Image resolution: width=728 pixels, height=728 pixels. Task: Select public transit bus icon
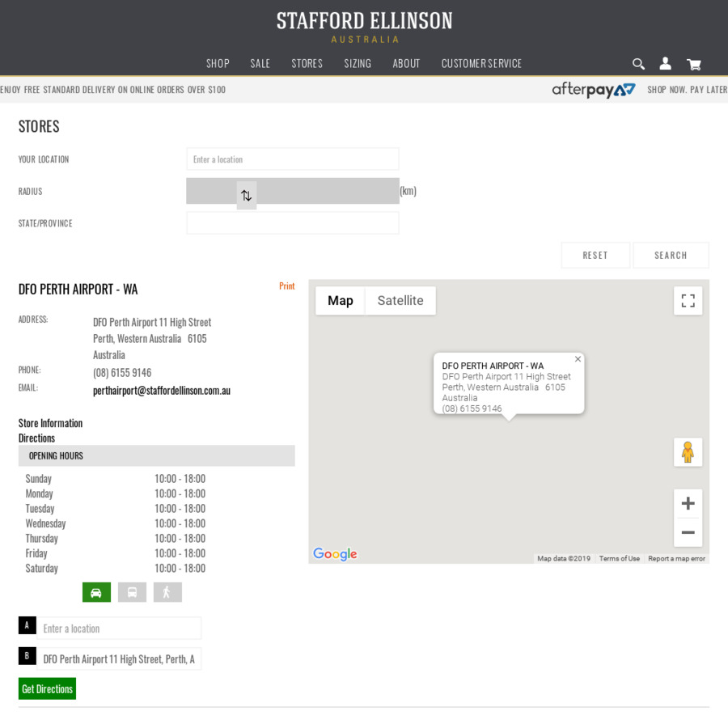(x=133, y=592)
